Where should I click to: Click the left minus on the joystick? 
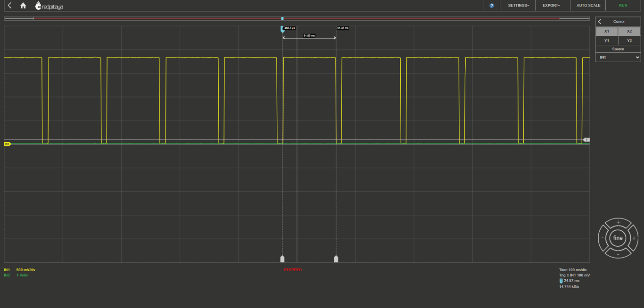pyautogui.click(x=603, y=238)
